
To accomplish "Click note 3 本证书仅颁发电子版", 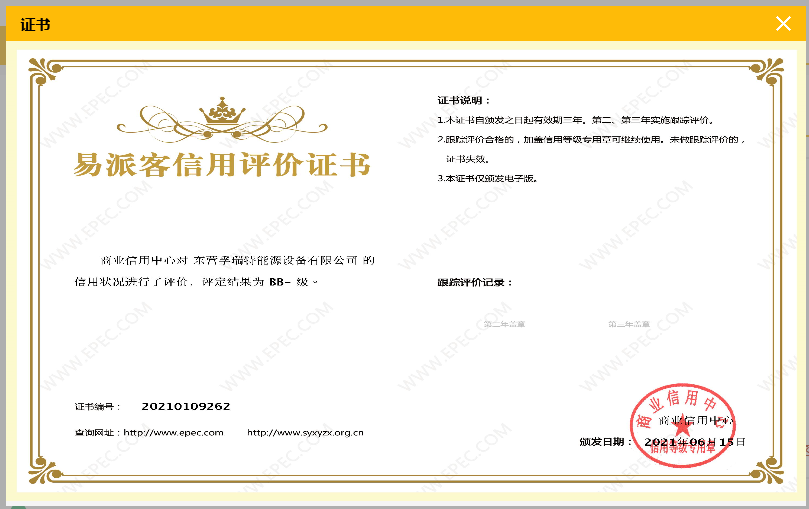I will [x=488, y=178].
